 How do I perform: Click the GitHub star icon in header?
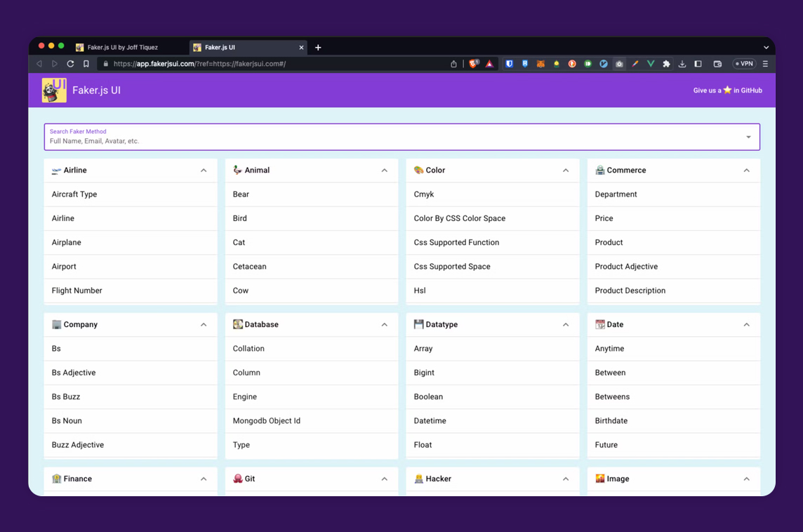tap(727, 90)
